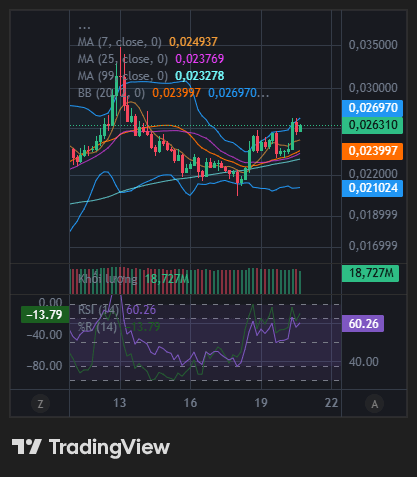The width and height of the screenshot is (417, 477).
Task: Click date 19 on the time axis
Action: (261, 403)
